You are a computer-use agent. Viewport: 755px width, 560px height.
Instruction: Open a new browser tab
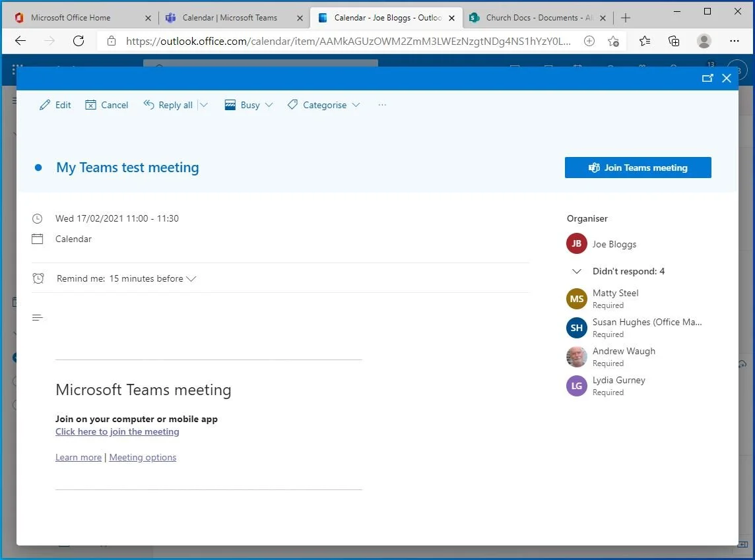click(x=626, y=18)
